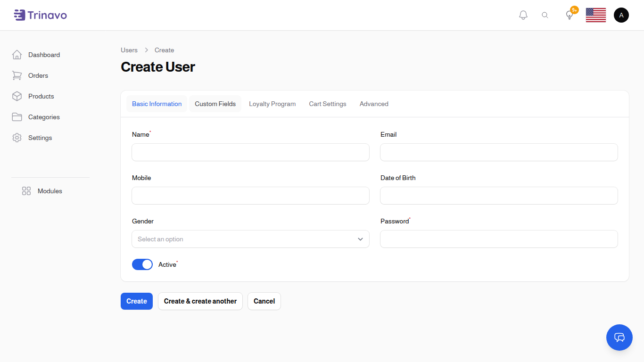The width and height of the screenshot is (644, 362).
Task: Open the US flag language selector
Action: click(595, 15)
